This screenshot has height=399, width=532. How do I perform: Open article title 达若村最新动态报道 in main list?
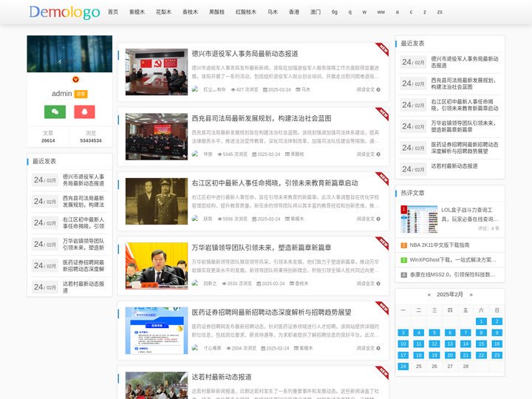click(222, 377)
